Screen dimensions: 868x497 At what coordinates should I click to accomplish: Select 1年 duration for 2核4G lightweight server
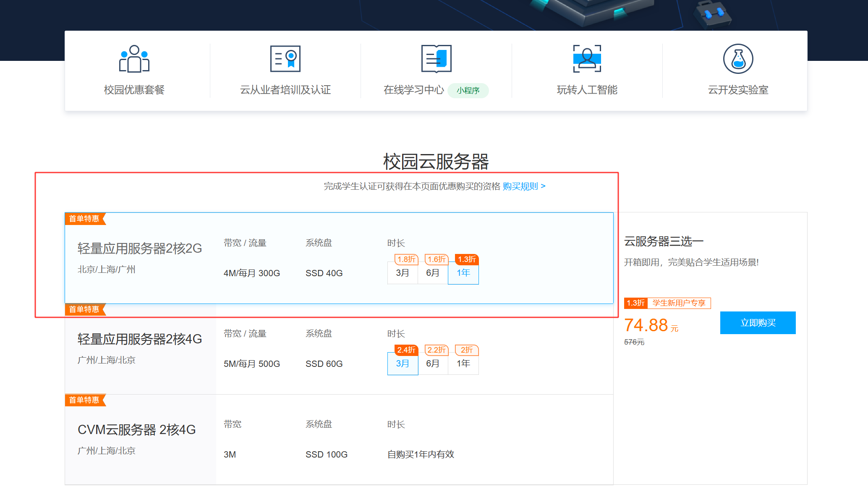point(463,364)
